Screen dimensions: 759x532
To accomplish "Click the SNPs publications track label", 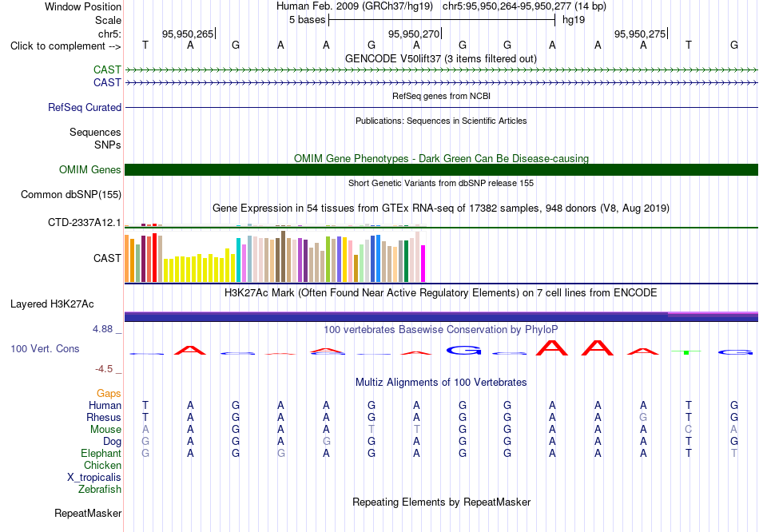I will click(x=108, y=145).
